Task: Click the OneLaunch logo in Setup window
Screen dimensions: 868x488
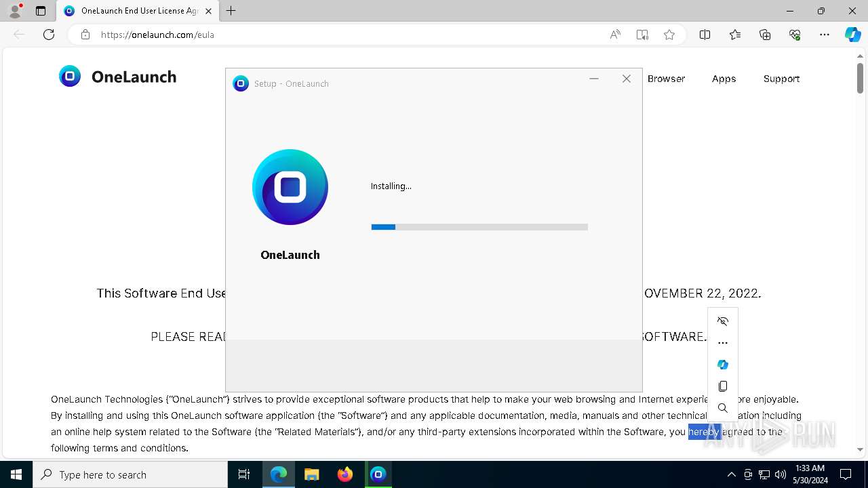Action: coord(290,187)
